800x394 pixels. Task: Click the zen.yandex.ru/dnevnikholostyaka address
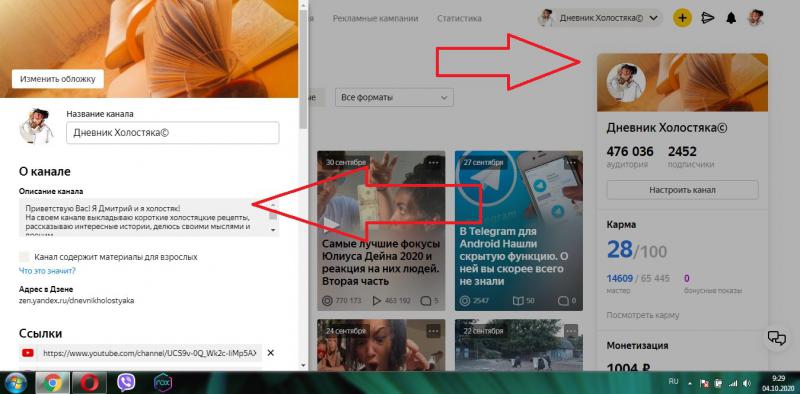77,301
